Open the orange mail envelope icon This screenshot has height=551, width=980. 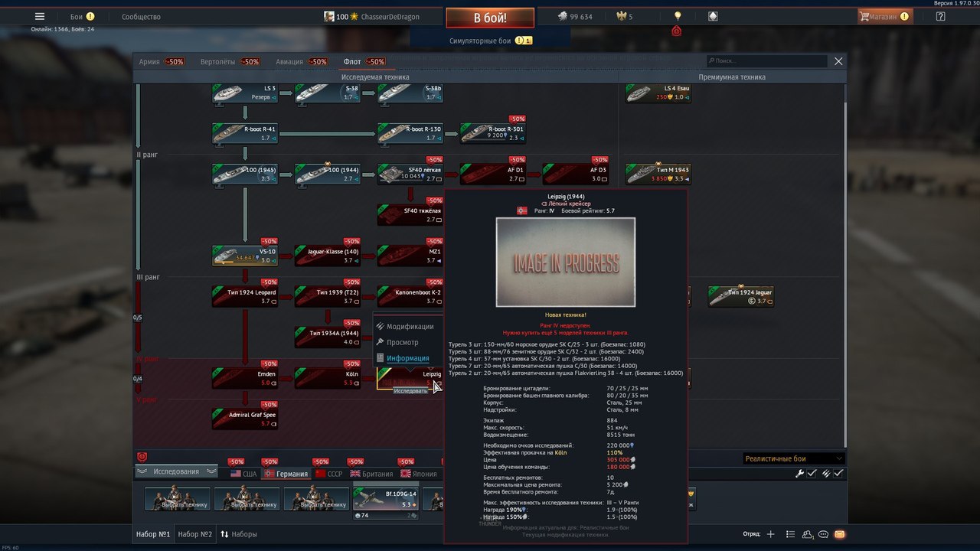pos(840,534)
